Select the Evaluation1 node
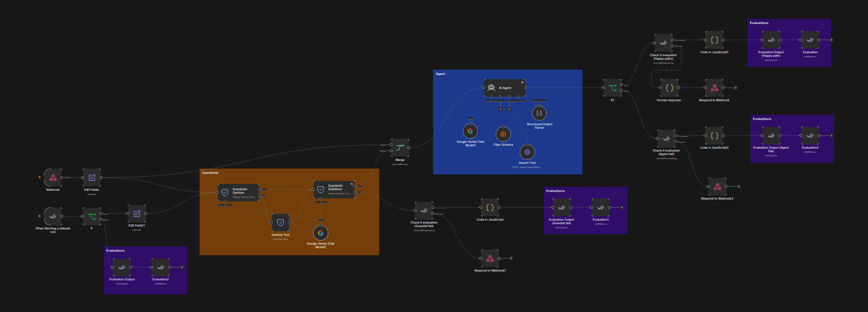868x312 pixels. point(601,207)
